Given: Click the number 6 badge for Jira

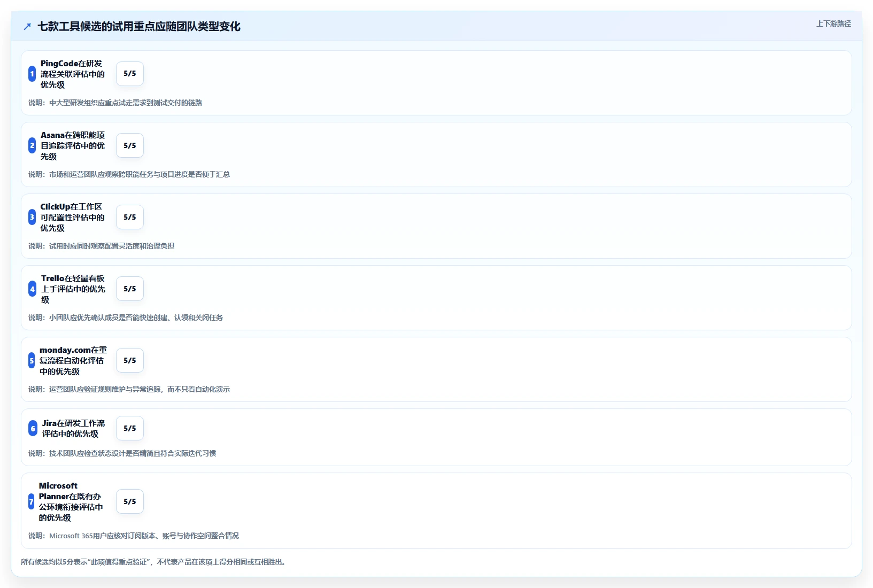Looking at the screenshot, I should point(33,428).
